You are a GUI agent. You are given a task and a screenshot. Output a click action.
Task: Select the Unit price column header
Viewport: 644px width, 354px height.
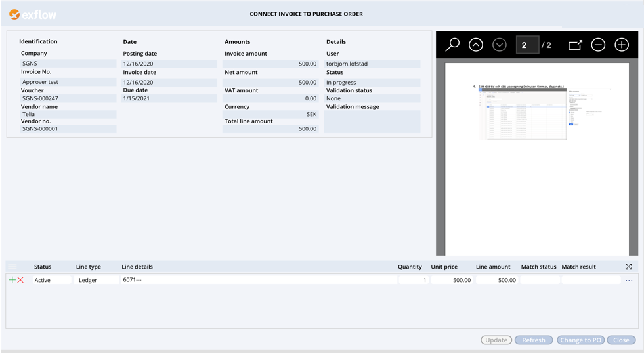coord(444,267)
